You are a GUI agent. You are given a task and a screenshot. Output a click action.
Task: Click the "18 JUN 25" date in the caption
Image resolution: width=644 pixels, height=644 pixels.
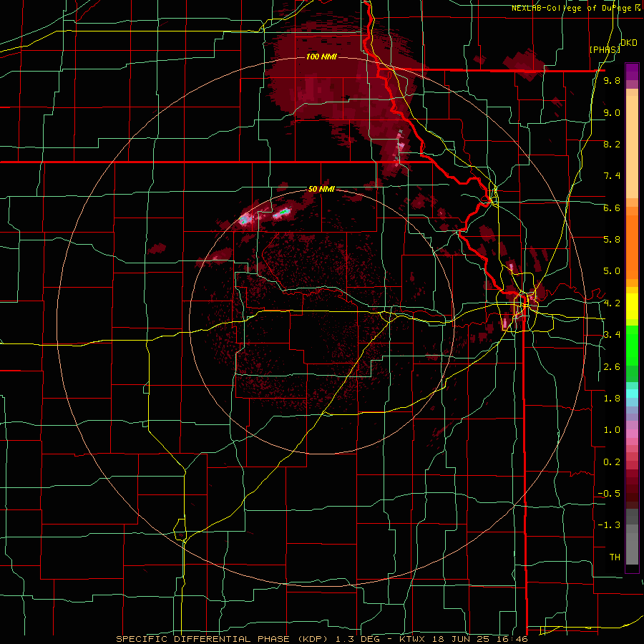[460, 639]
